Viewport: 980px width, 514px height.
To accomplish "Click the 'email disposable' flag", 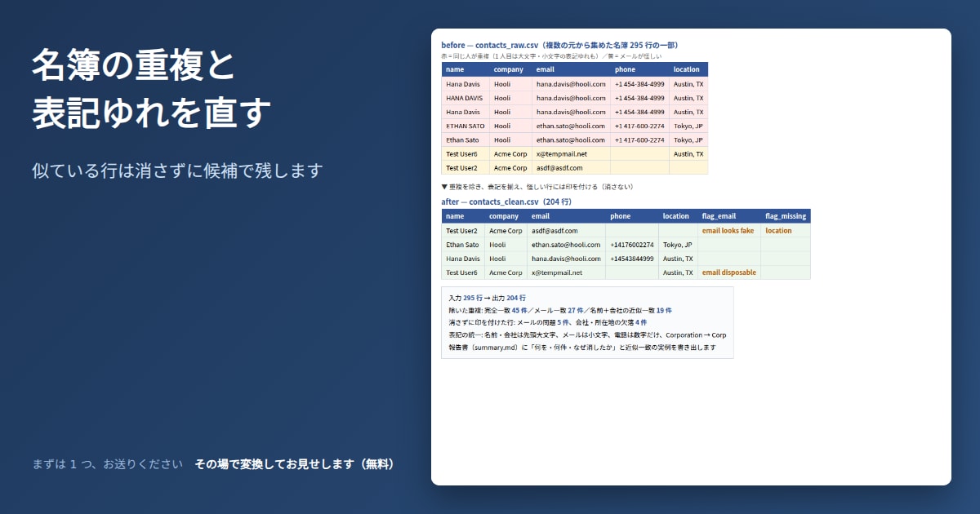I will (729, 273).
